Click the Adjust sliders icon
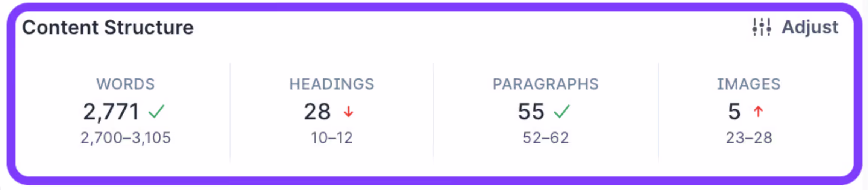 click(x=762, y=27)
